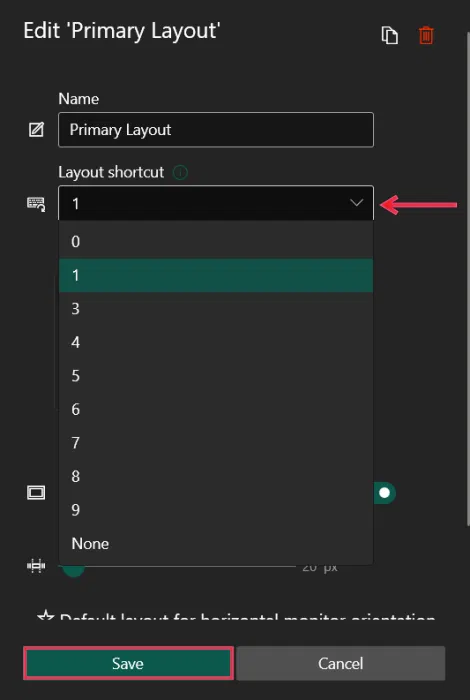
Task: Cancel editing the layout
Action: pyautogui.click(x=341, y=663)
